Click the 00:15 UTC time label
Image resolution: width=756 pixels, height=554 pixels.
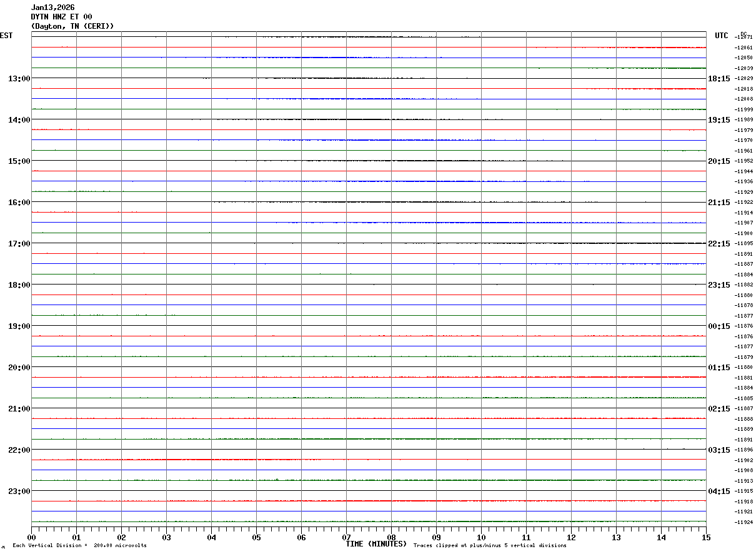(719, 326)
